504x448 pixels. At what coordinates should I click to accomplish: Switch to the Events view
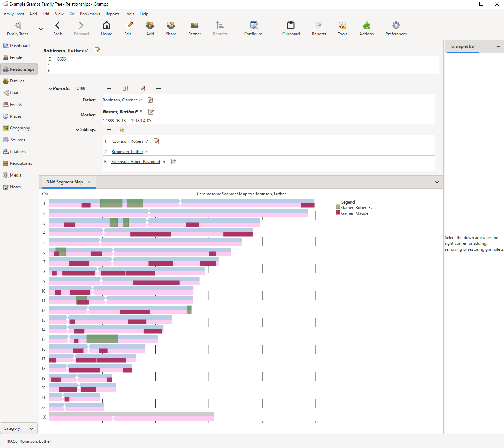click(x=19, y=105)
